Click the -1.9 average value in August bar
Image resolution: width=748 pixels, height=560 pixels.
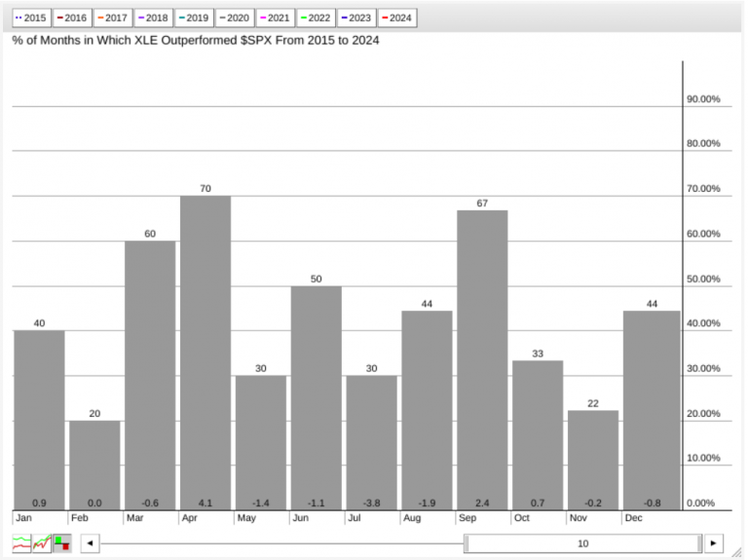(427, 504)
